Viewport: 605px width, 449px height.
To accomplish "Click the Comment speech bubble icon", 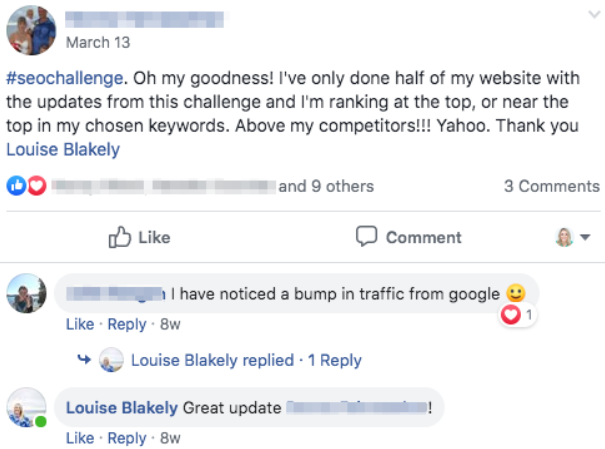I will click(367, 237).
